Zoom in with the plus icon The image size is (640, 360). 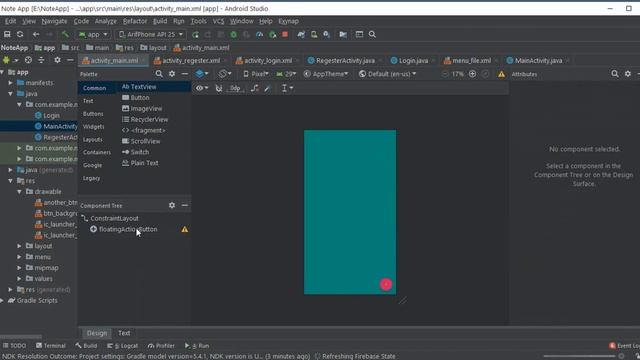[472, 74]
